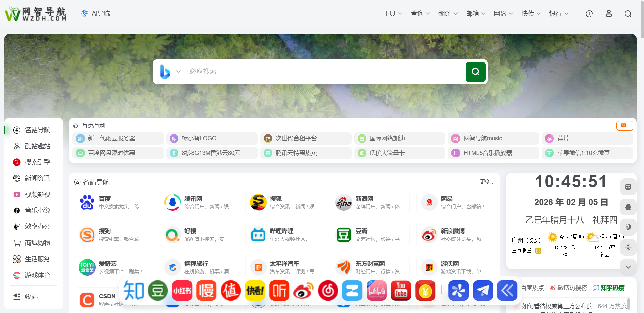Click the search magnifier in the top bar
The width and height of the screenshot is (644, 313).
click(628, 14)
